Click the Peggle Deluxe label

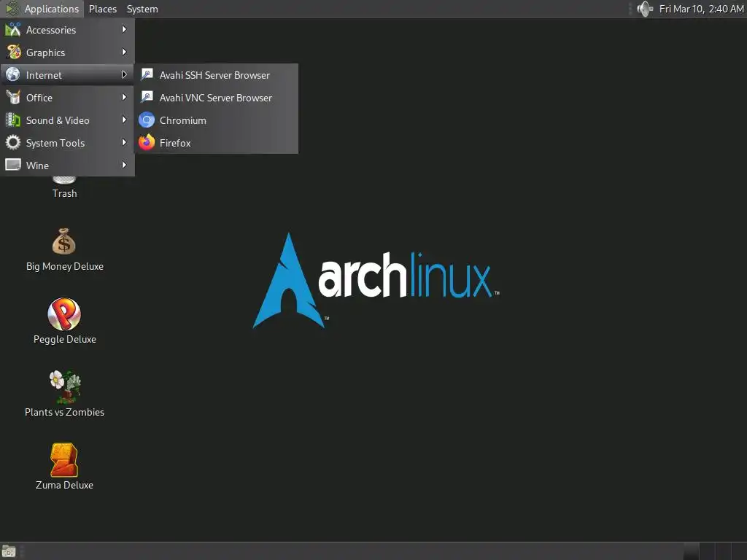[65, 339]
